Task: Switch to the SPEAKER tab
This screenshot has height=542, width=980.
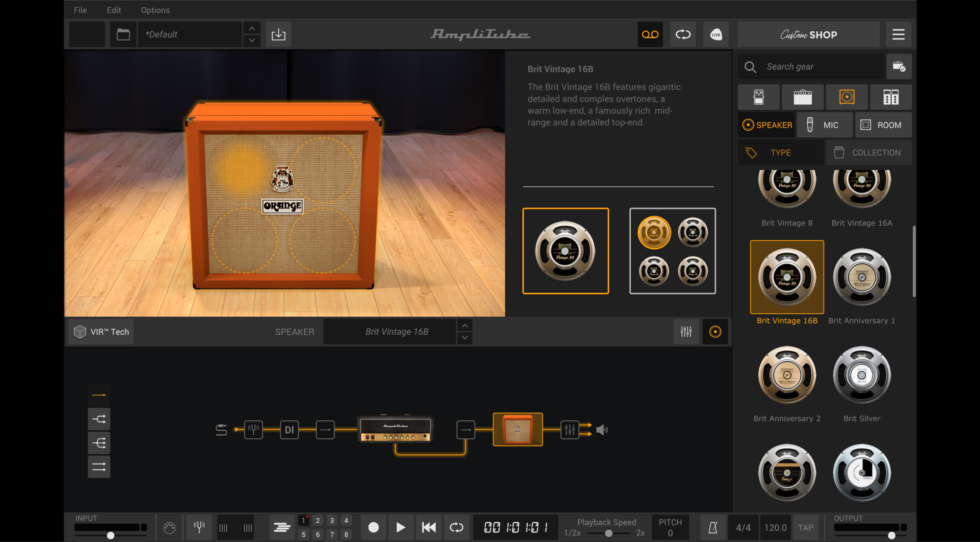Action: [x=767, y=125]
